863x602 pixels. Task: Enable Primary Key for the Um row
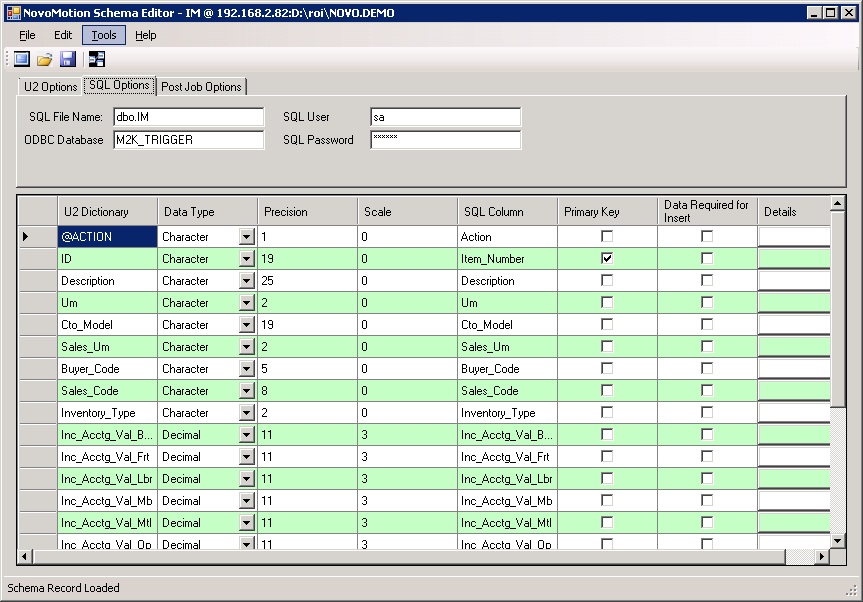[607, 303]
